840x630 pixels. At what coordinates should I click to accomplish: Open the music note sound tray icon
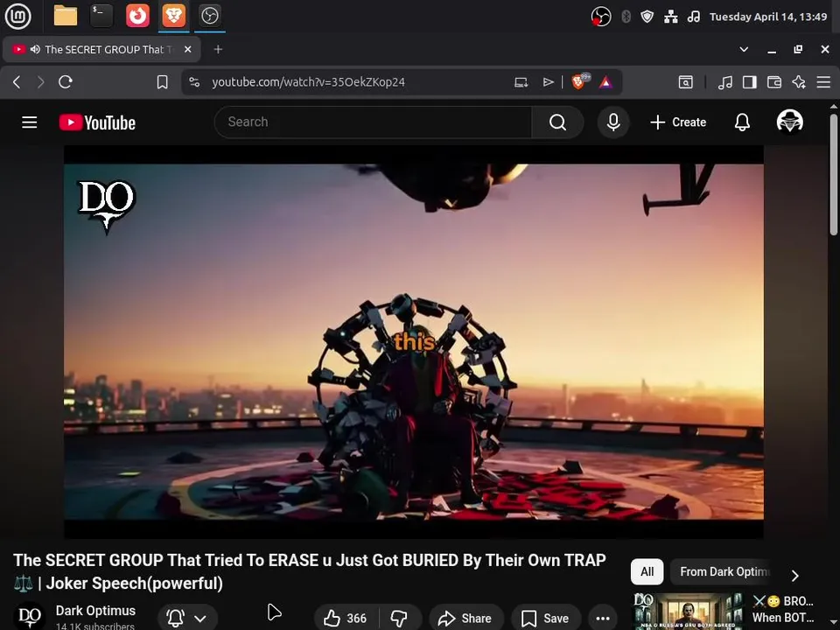pos(694,17)
